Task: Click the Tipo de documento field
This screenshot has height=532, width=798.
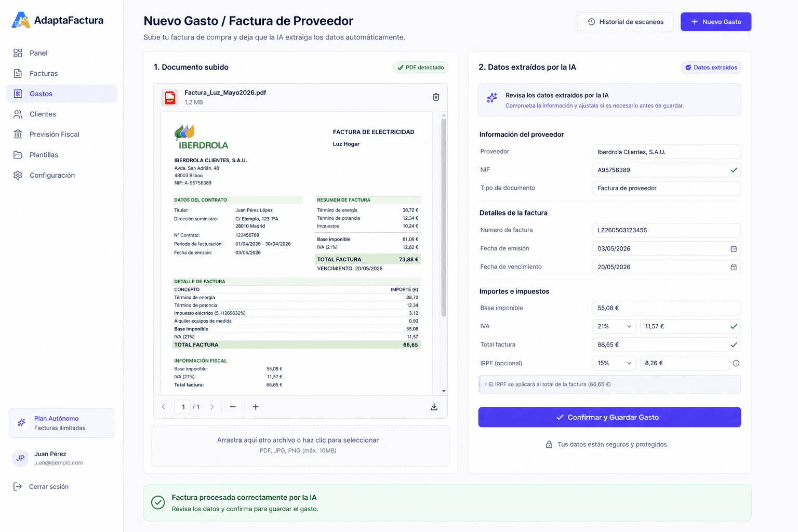Action: pyautogui.click(x=667, y=188)
